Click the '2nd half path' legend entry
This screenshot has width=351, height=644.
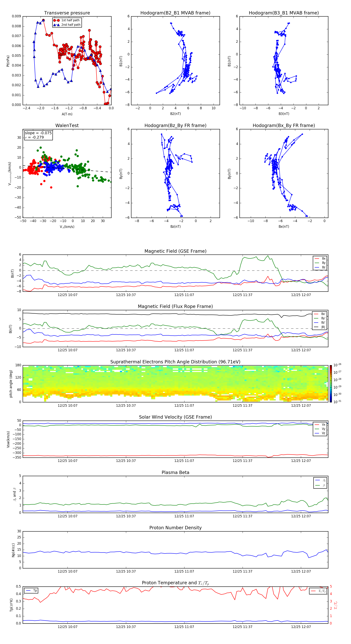(67, 25)
